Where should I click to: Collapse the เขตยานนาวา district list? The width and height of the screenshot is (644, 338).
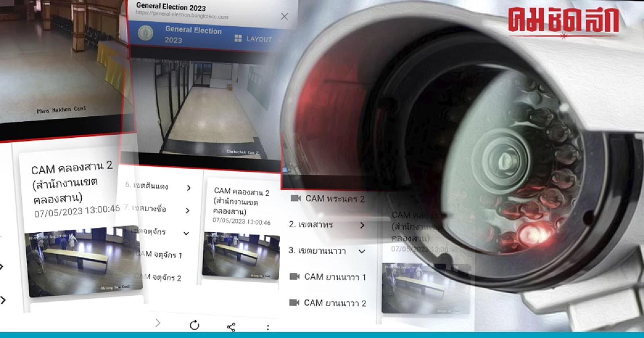click(362, 251)
